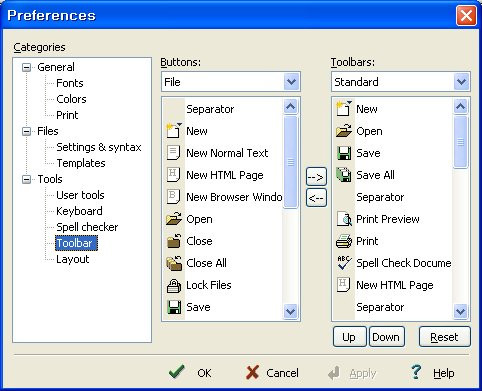This screenshot has height=391, width=482.
Task: Click the Up button
Action: click(x=349, y=337)
